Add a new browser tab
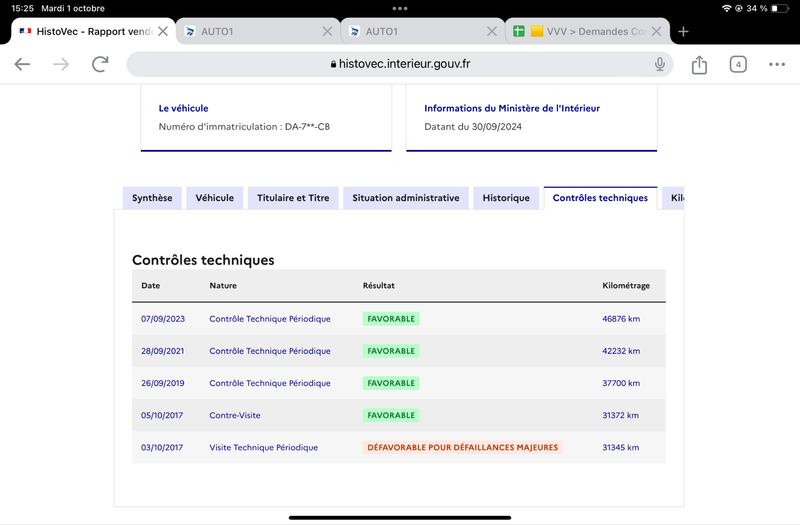 coord(683,32)
